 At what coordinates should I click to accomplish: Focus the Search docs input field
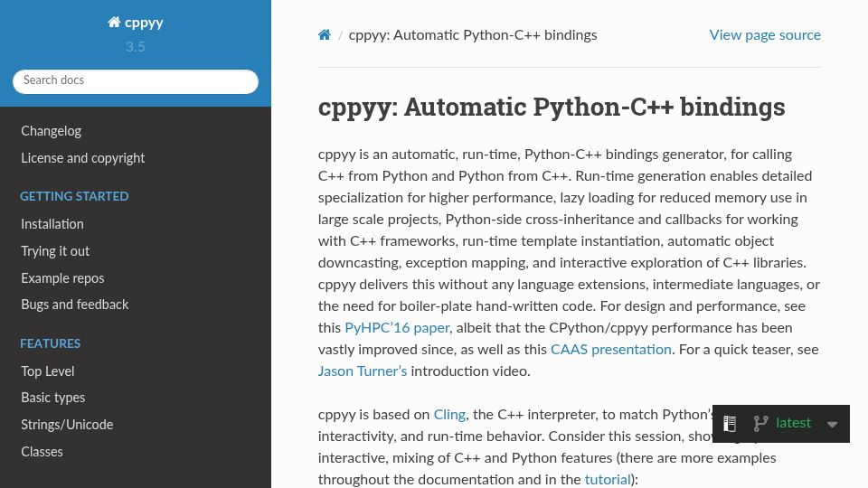[136, 81]
